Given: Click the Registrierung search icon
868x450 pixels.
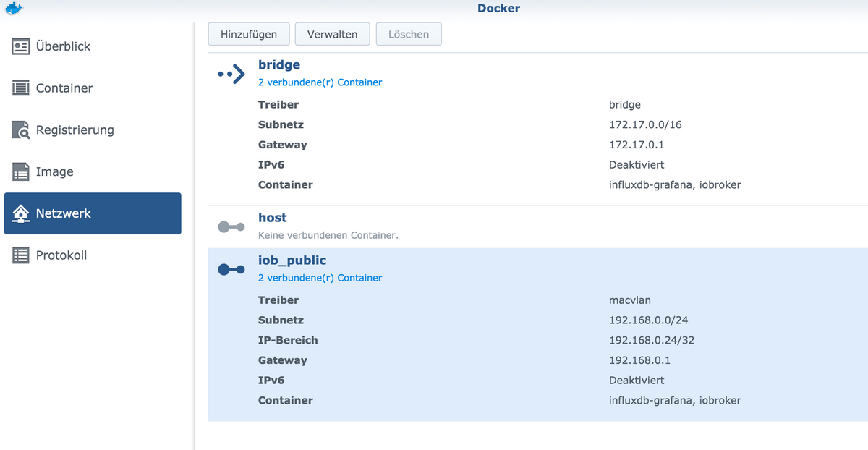Looking at the screenshot, I should pyautogui.click(x=21, y=130).
